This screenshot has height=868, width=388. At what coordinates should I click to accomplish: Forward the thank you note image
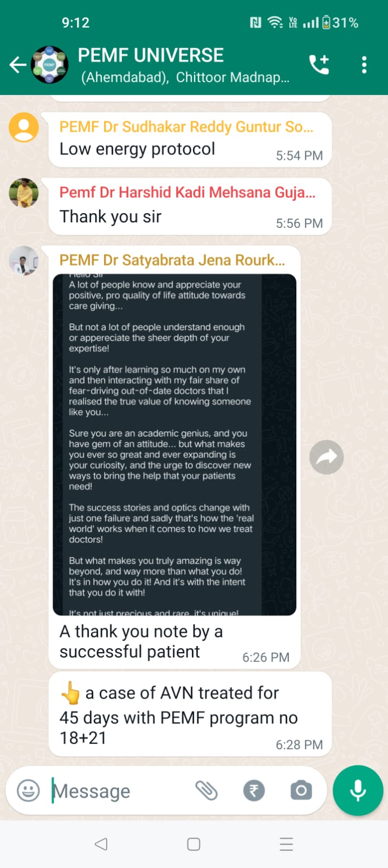coord(326,457)
